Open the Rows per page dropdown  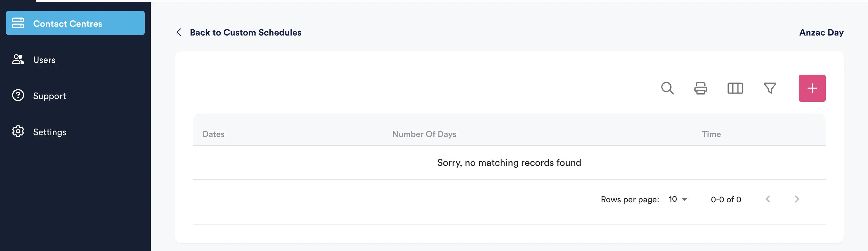pos(677,199)
